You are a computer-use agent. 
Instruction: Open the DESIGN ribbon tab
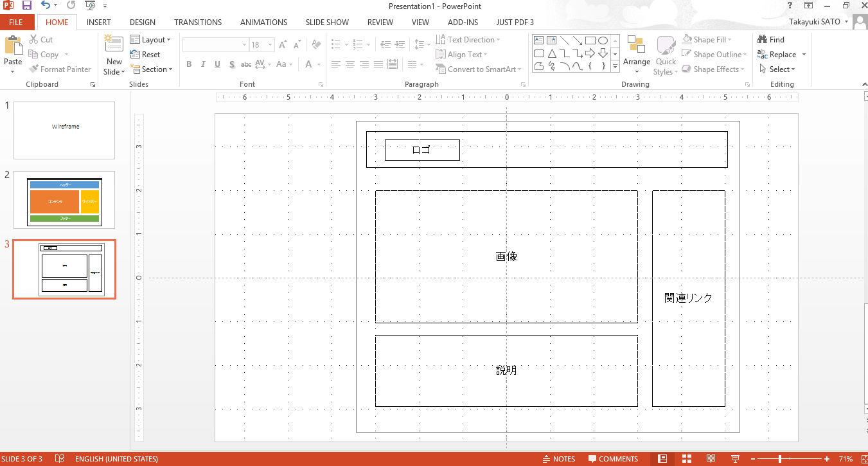tap(142, 22)
